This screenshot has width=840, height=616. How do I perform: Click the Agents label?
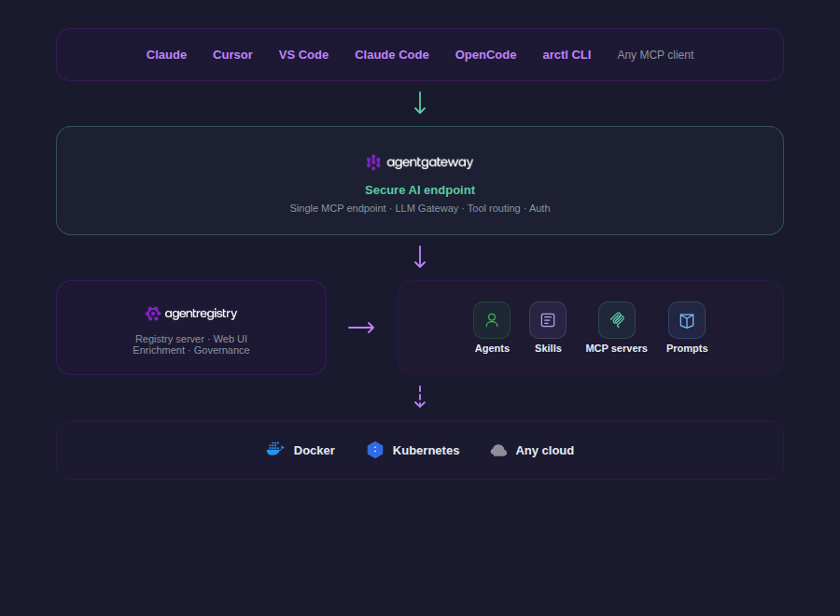492,349
